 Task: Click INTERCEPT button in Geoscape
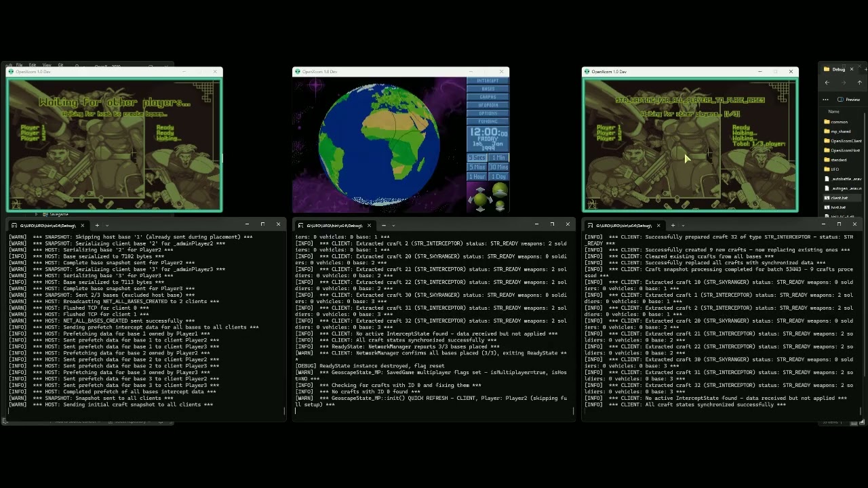488,81
